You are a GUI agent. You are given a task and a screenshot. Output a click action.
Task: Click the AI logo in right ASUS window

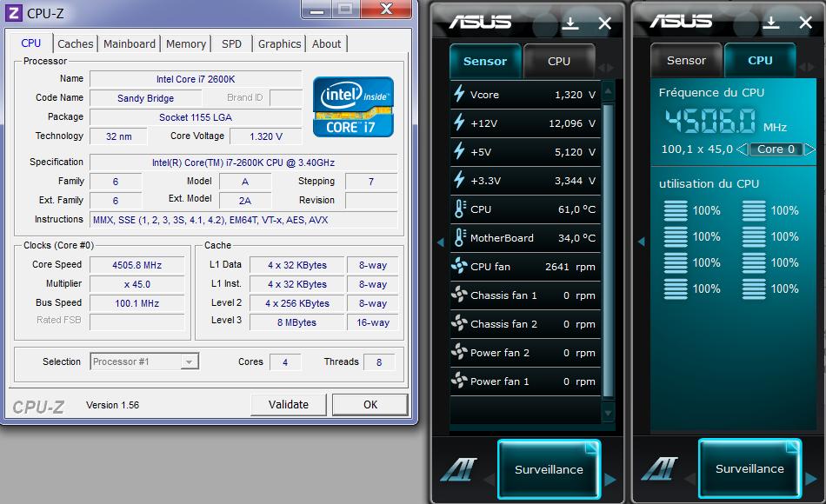tap(660, 468)
